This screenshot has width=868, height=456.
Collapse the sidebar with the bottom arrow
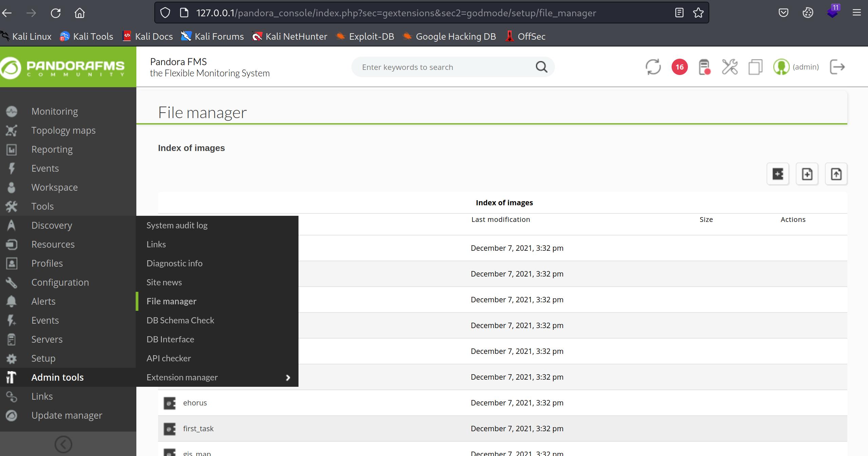pos(63,444)
